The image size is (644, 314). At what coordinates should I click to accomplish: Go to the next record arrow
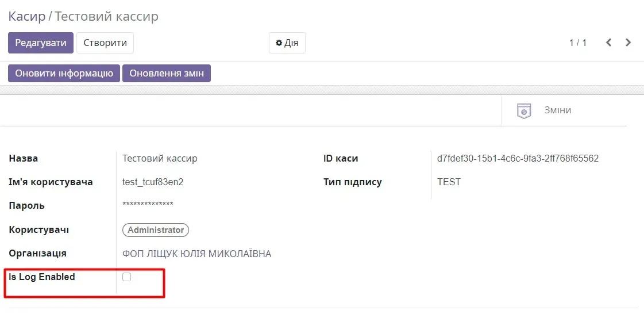point(628,43)
